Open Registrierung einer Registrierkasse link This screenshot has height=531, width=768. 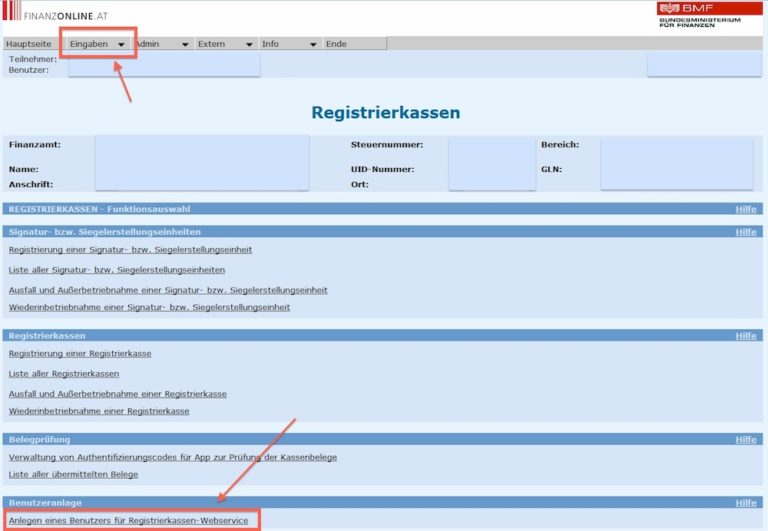(x=80, y=354)
